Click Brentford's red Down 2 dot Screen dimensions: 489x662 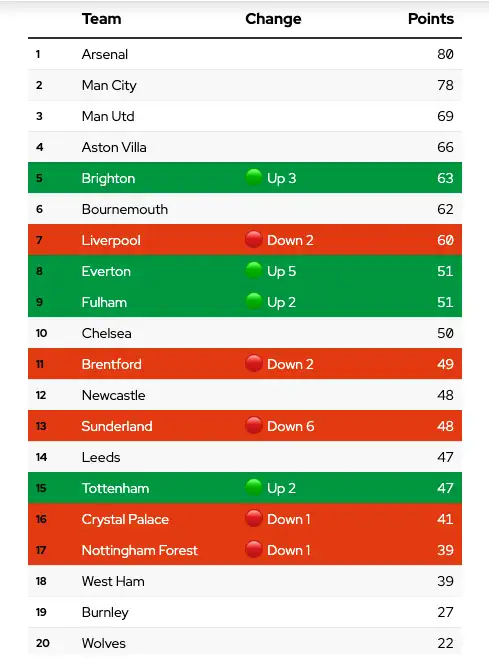pos(254,364)
